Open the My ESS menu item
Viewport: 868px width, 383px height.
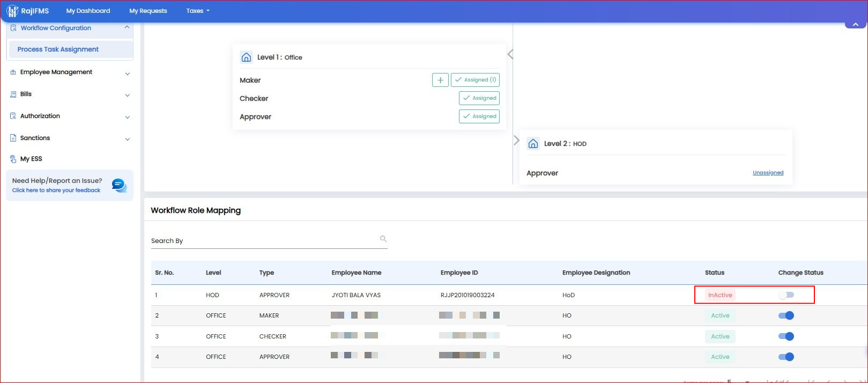click(x=31, y=159)
